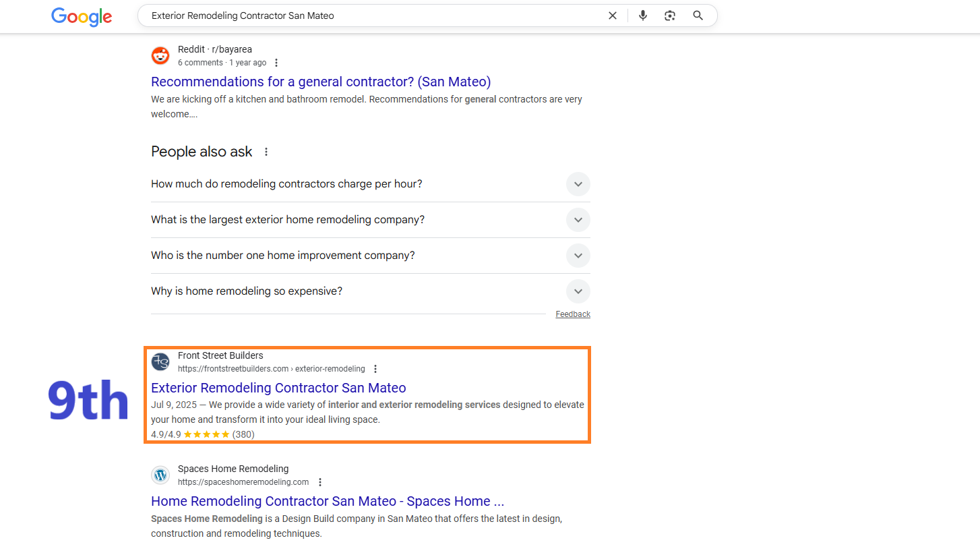
Task: Expand 'number one home improvement company' question
Action: (x=371, y=256)
